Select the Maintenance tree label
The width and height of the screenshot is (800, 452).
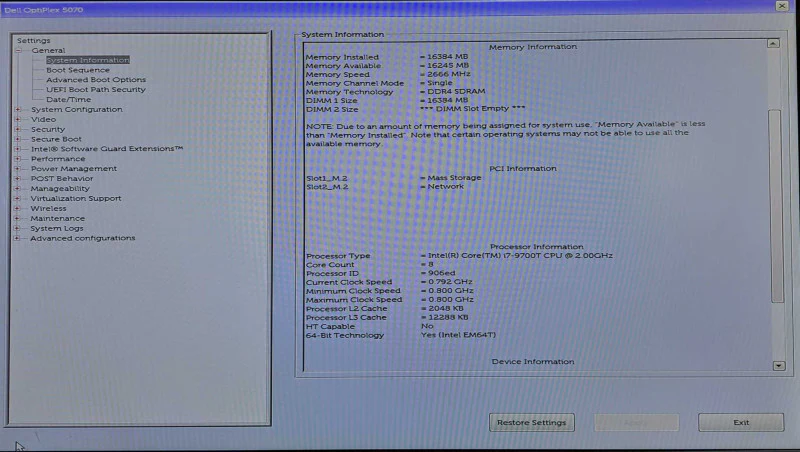click(x=58, y=218)
